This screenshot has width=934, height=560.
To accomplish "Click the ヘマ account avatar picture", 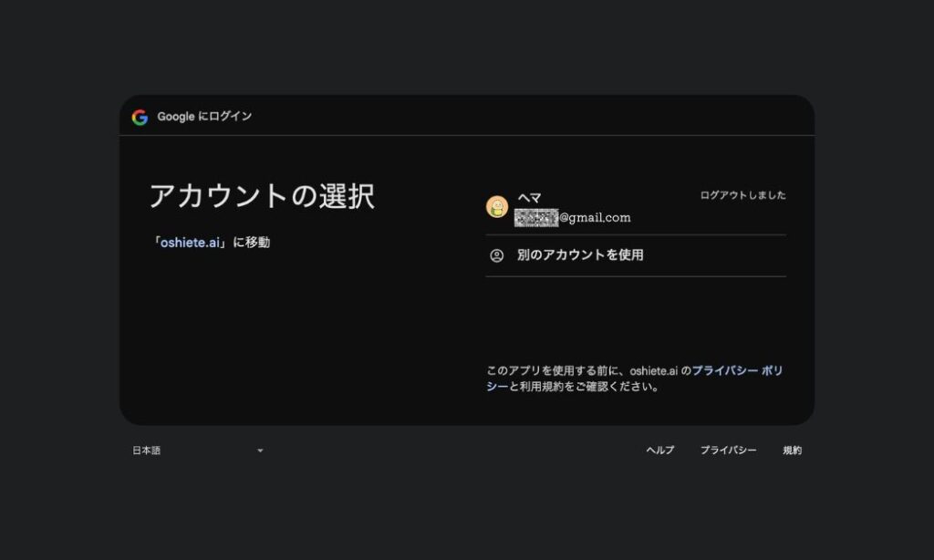I will point(497,207).
